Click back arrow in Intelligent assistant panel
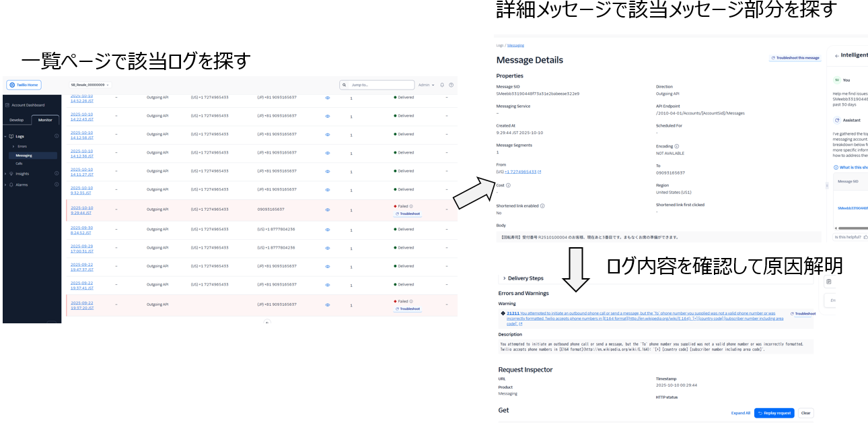Image resolution: width=868 pixels, height=423 pixels. 837,56
